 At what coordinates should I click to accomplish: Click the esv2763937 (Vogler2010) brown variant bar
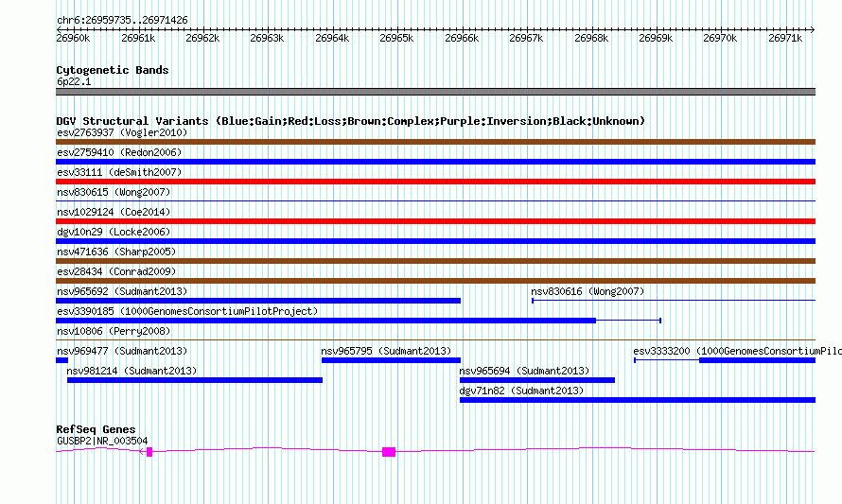[435, 142]
